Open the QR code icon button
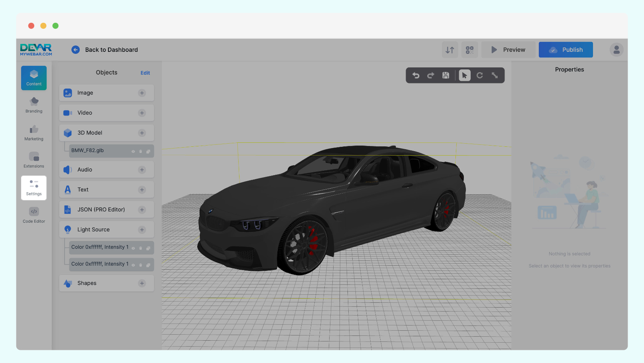This screenshot has height=363, width=644. click(470, 50)
